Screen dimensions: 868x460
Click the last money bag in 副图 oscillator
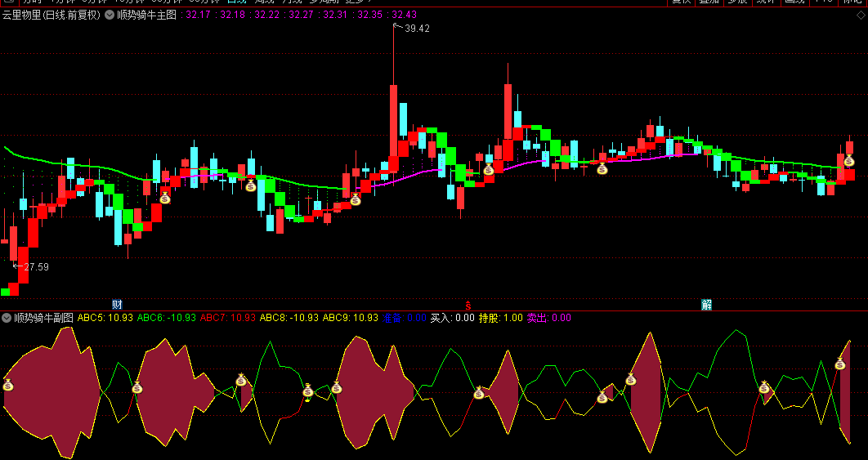(840, 364)
